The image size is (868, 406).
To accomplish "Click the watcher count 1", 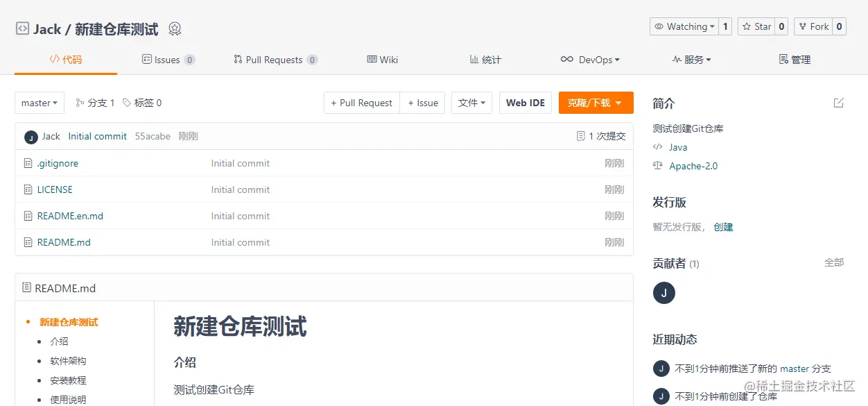I will pos(725,26).
